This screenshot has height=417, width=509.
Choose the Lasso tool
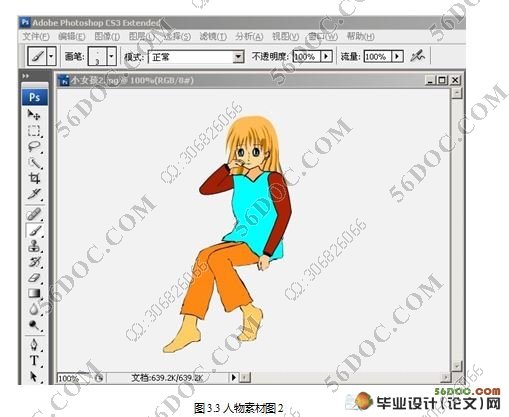[34, 147]
